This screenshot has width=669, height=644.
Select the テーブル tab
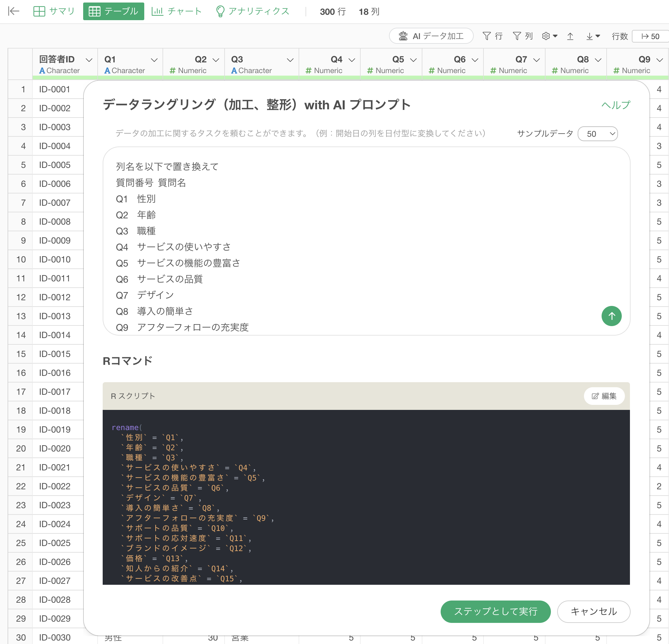click(x=113, y=11)
